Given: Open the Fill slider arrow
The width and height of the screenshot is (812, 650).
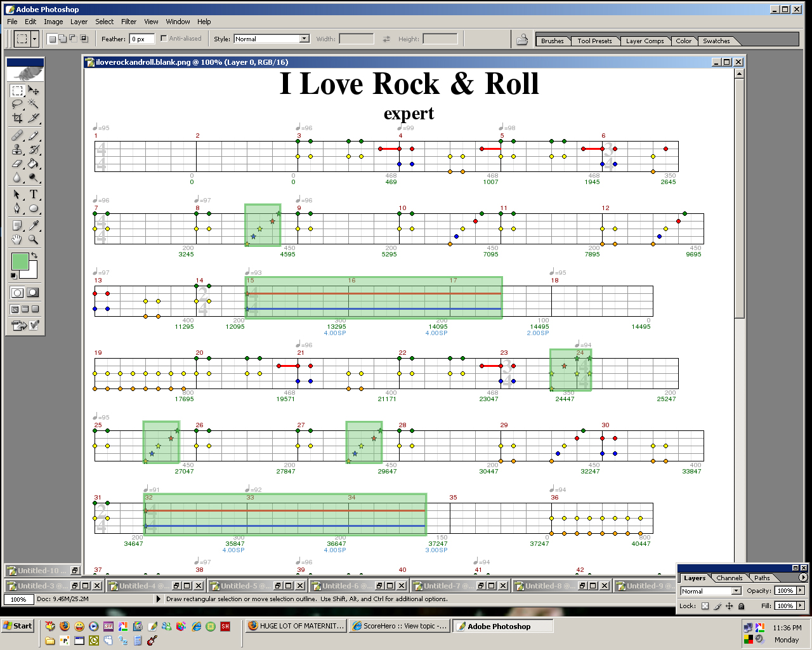Looking at the screenshot, I should pos(801,606).
